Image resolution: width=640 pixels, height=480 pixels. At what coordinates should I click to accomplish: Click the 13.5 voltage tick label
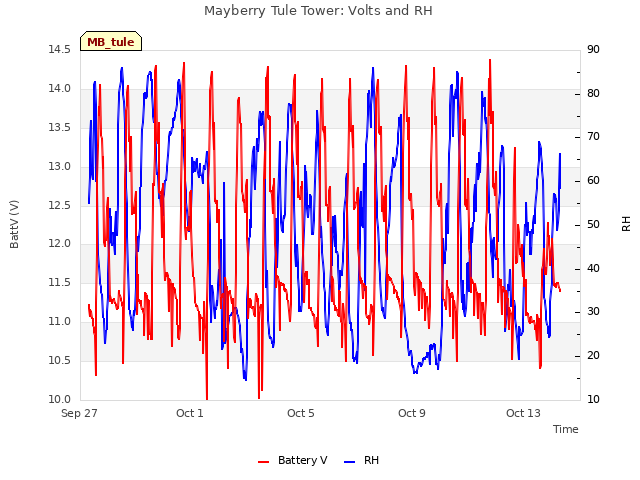pos(60,127)
